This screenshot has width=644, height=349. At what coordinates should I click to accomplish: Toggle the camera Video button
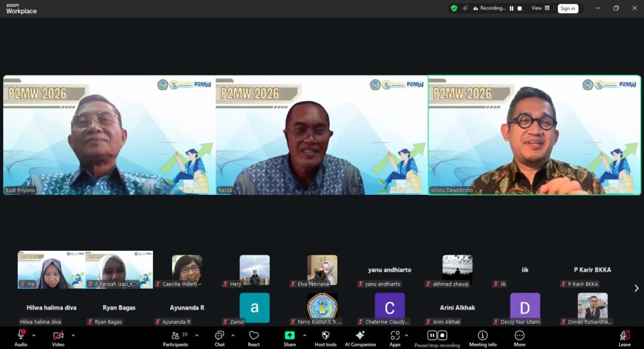pyautogui.click(x=58, y=336)
